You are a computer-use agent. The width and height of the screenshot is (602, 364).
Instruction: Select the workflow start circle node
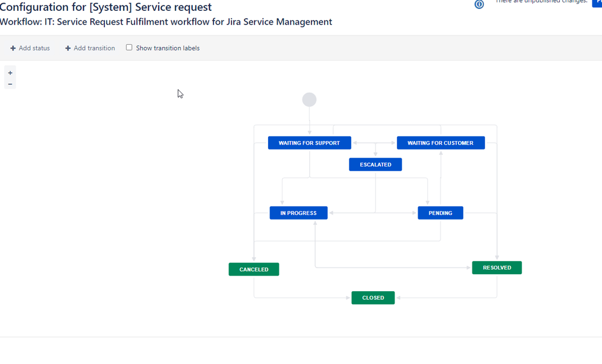pos(309,99)
